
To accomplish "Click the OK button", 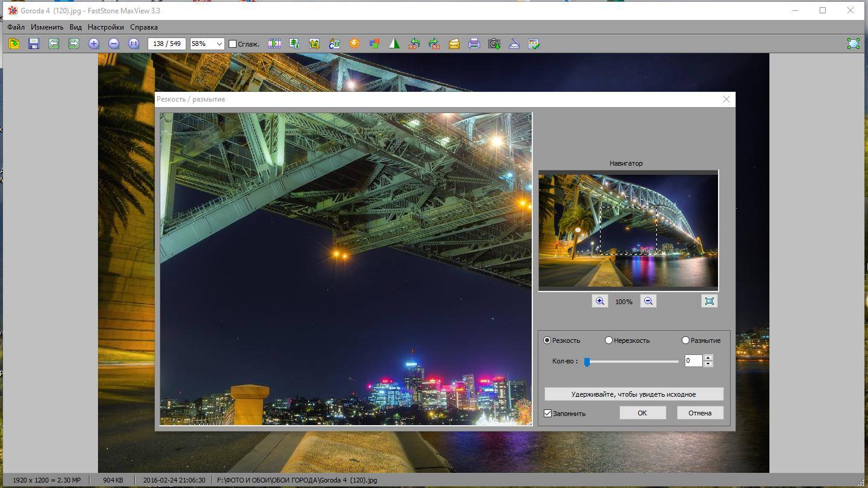I will tap(642, 413).
